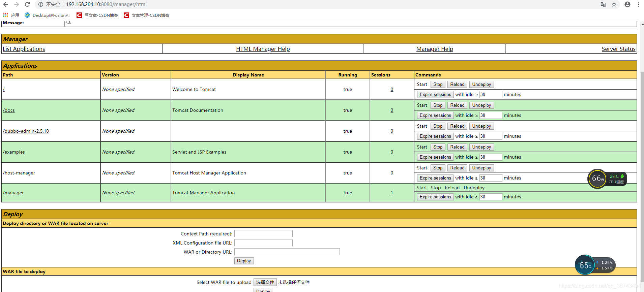This screenshot has height=292, width=644.
Task: Reload the Welcome to Tomcat application
Action: coord(457,85)
